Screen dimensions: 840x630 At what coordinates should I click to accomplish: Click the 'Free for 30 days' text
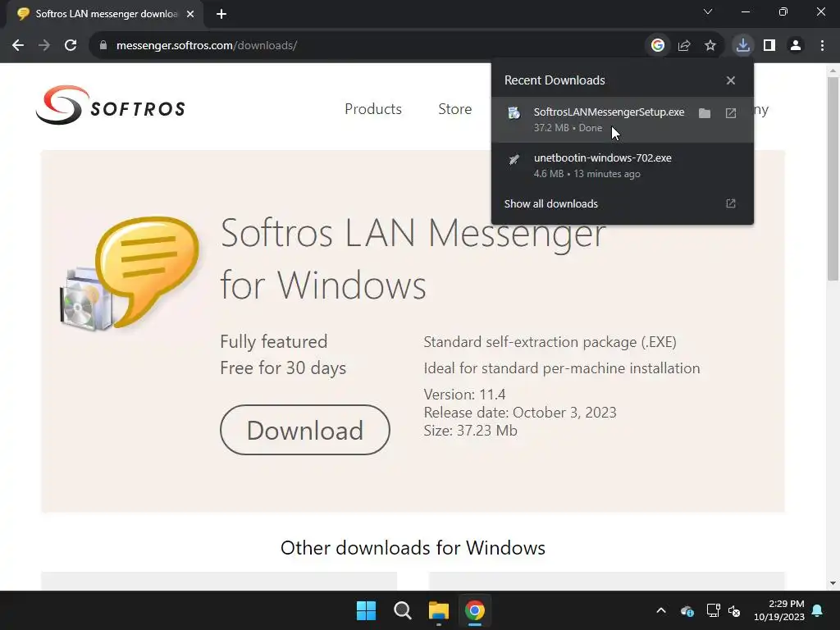283,368
